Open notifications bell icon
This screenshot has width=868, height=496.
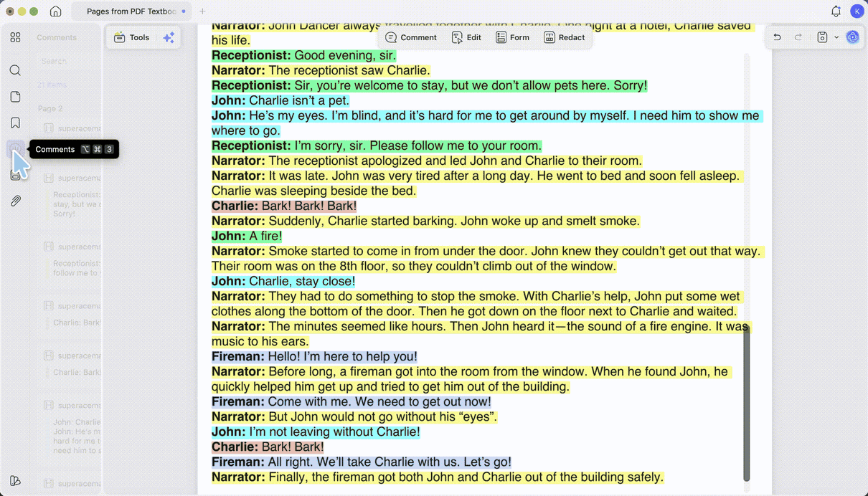tap(836, 11)
